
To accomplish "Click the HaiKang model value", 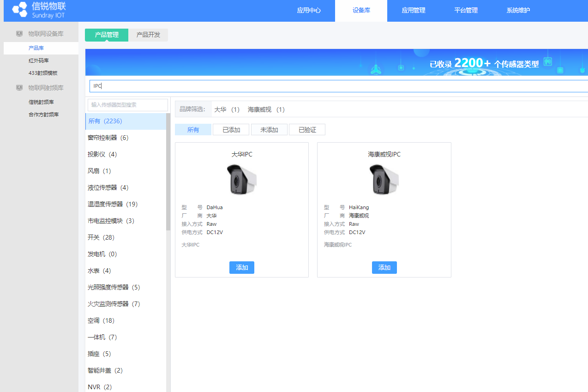I will coord(359,207).
